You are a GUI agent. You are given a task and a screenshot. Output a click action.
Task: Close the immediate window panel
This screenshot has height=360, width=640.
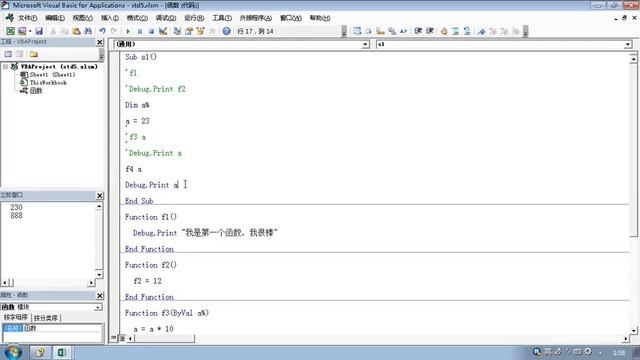(x=100, y=196)
